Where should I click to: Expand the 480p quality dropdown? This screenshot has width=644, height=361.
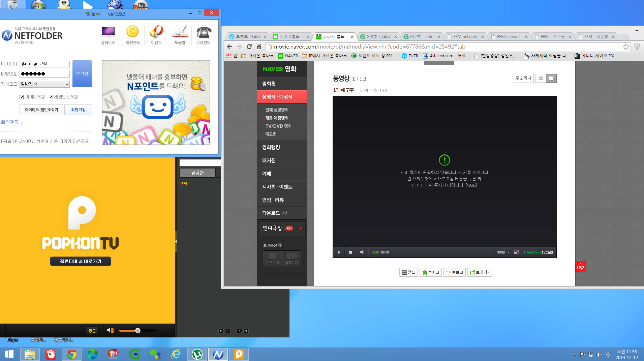tap(503, 252)
